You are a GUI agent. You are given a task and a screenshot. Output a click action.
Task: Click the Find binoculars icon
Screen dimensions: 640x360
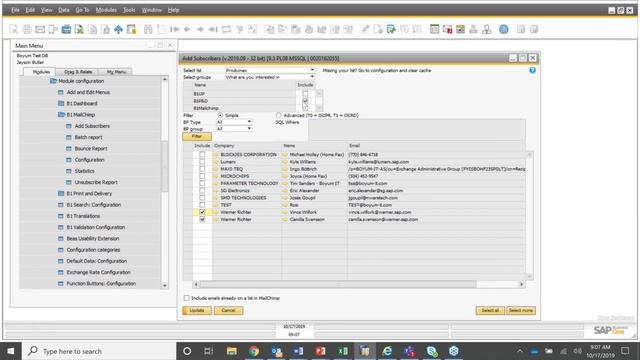click(x=148, y=29)
